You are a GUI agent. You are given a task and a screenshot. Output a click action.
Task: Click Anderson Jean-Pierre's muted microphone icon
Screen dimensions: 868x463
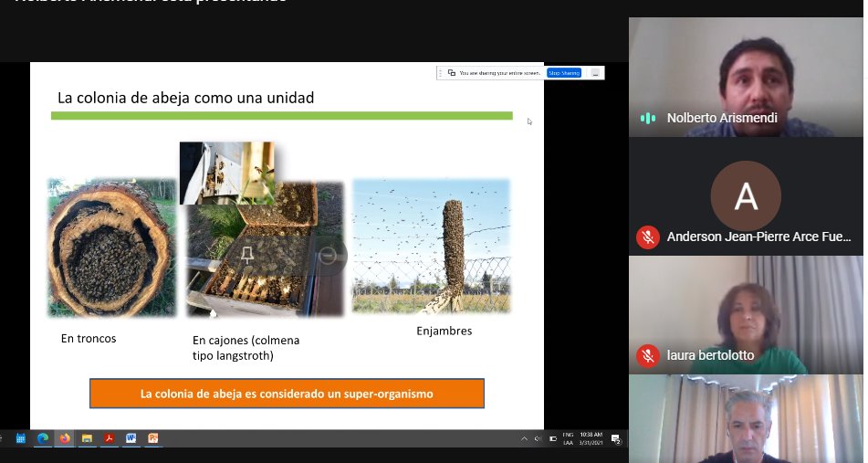(648, 237)
